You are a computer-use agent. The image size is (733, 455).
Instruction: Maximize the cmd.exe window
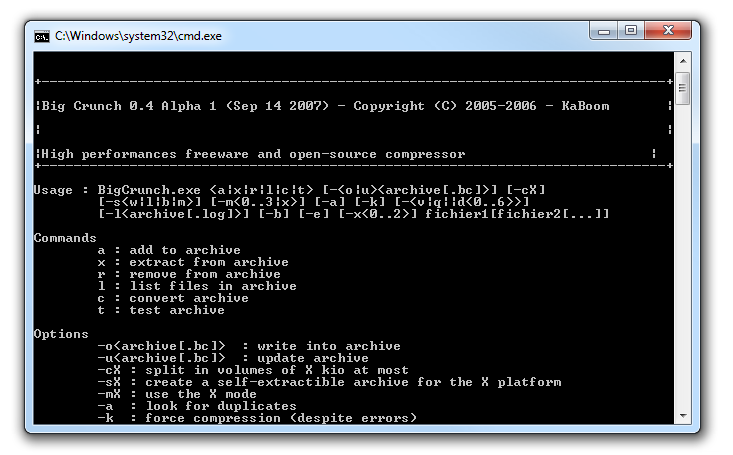pos(631,31)
